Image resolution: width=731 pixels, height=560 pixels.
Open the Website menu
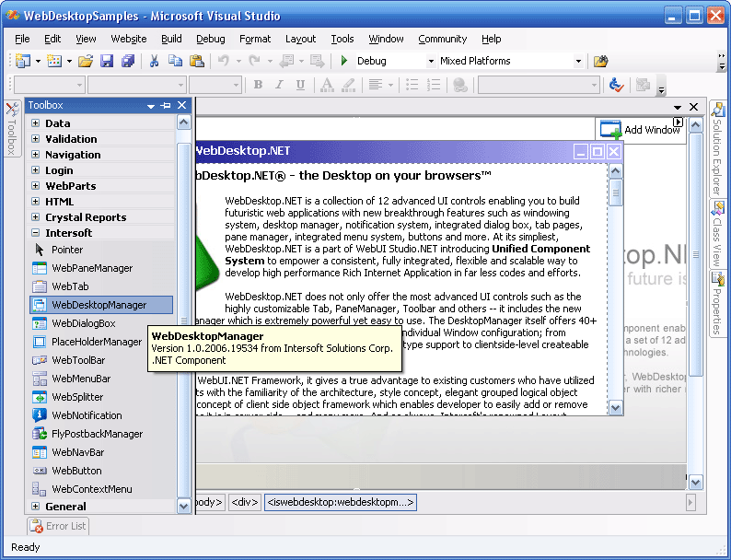(129, 39)
